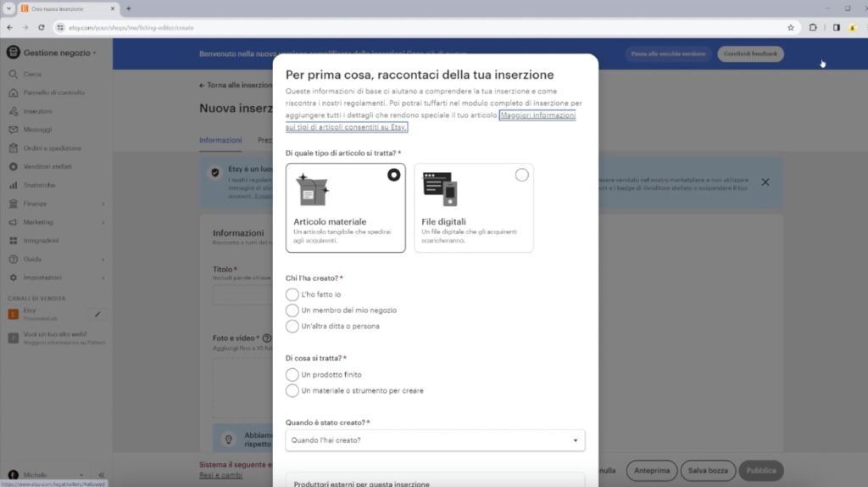Click the Ordini e spedizione clipboard icon
Viewport: 868px width, 487px height.
[x=14, y=148]
